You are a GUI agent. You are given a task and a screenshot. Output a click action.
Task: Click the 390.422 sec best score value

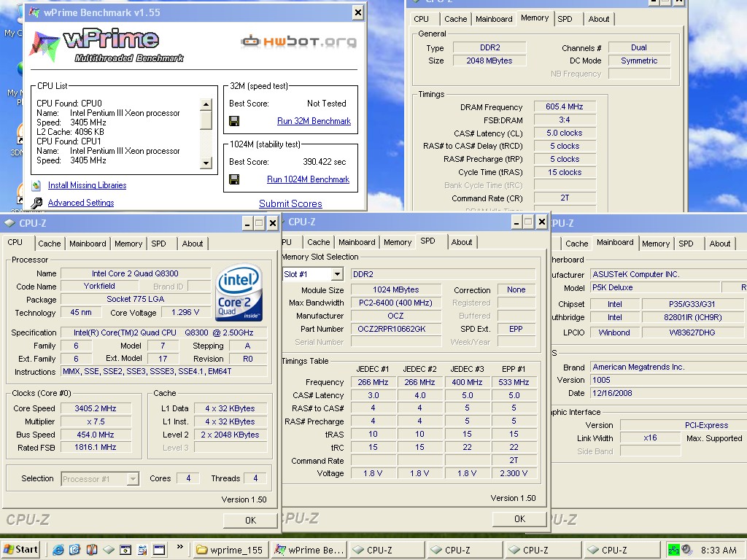pyautogui.click(x=325, y=162)
